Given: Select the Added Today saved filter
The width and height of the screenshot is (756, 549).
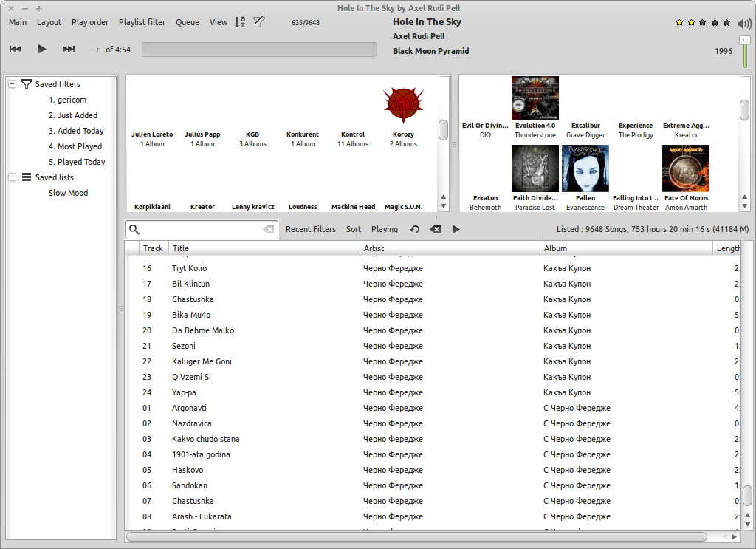Looking at the screenshot, I should coord(76,131).
